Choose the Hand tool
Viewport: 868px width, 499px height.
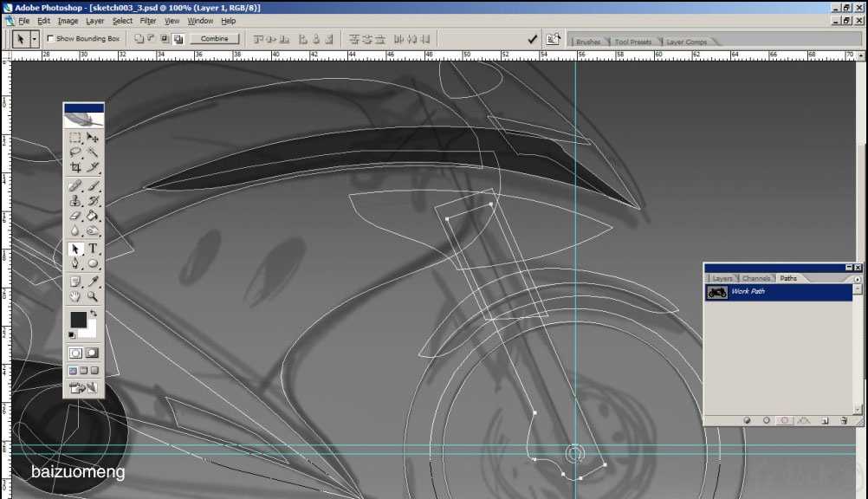[75, 296]
